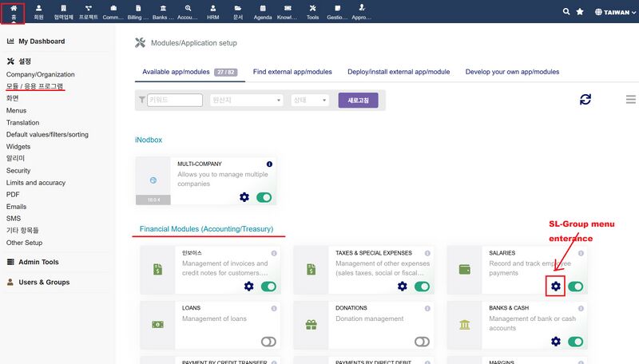The image size is (639, 364).
Task: Open Menus setup link
Action: coord(16,111)
